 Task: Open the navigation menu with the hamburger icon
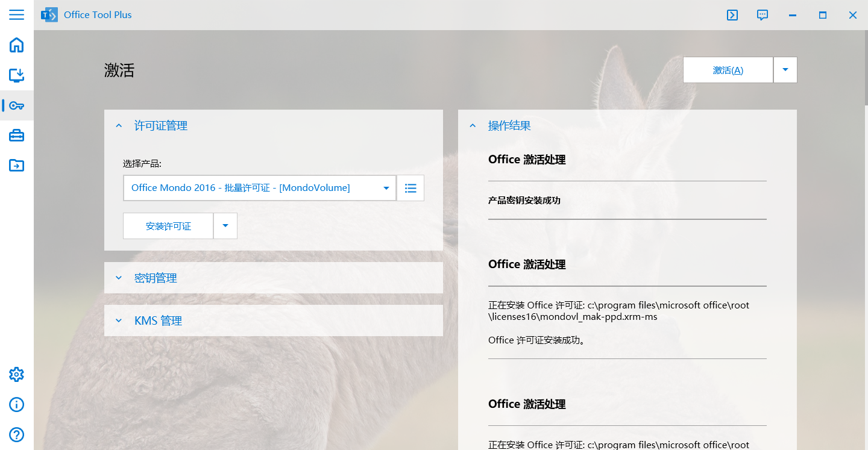pyautogui.click(x=16, y=14)
